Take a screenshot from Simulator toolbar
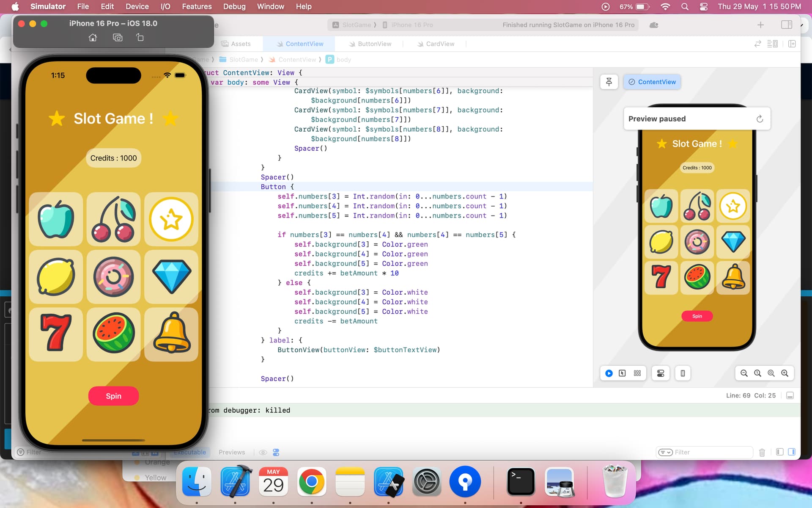 118,38
